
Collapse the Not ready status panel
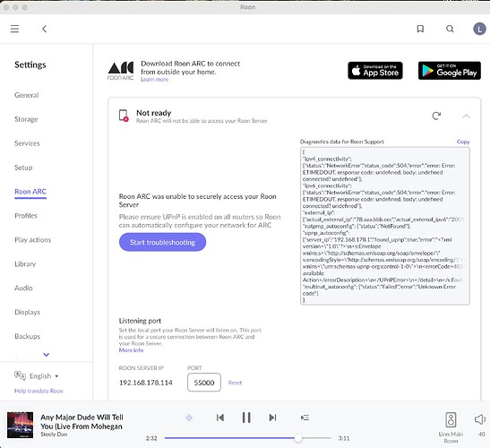[466, 116]
